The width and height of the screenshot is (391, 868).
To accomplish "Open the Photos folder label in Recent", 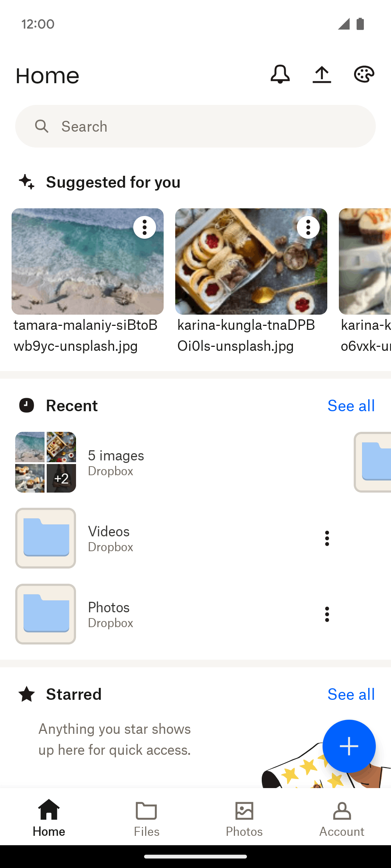I will 109,607.
